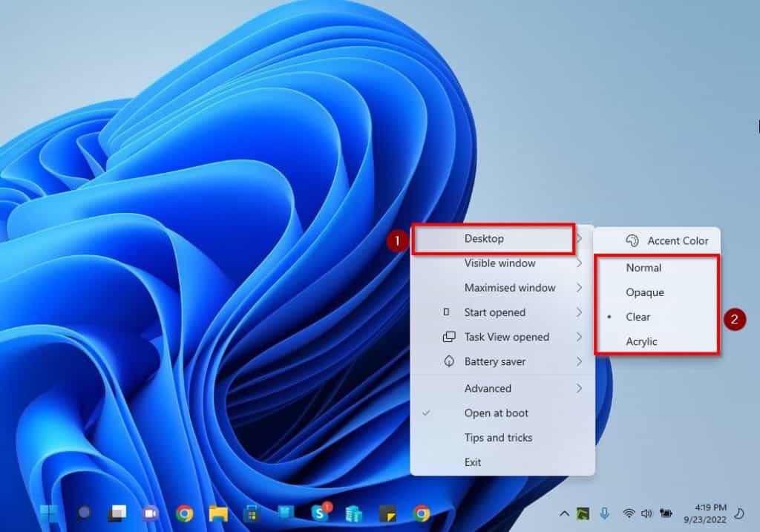Open the Task View opened menu entry
This screenshot has width=760, height=532.
point(502,337)
